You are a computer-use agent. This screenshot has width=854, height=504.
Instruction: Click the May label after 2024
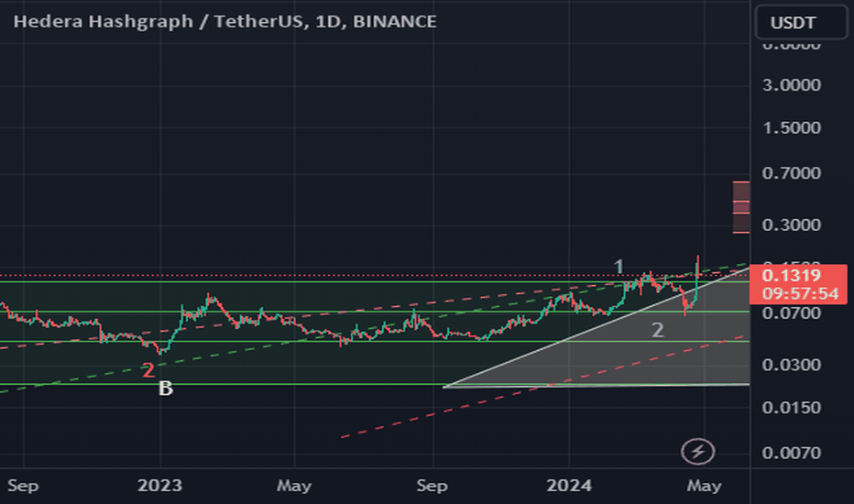point(705,486)
